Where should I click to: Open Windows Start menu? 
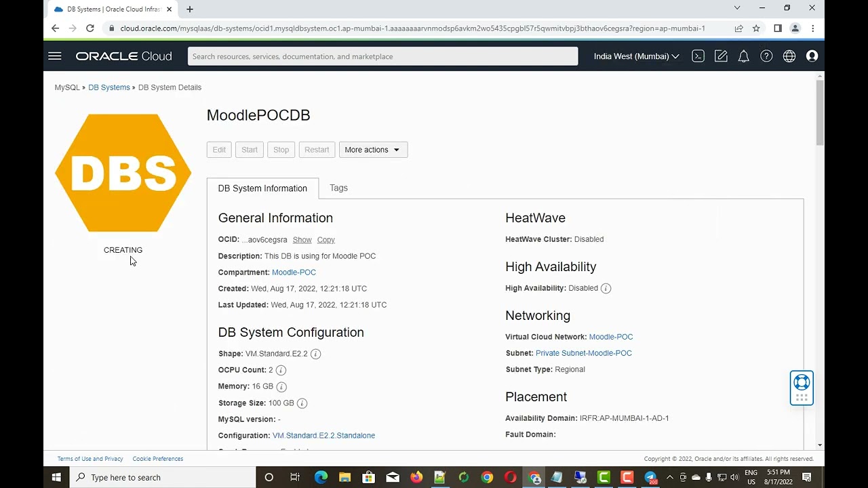[56, 477]
